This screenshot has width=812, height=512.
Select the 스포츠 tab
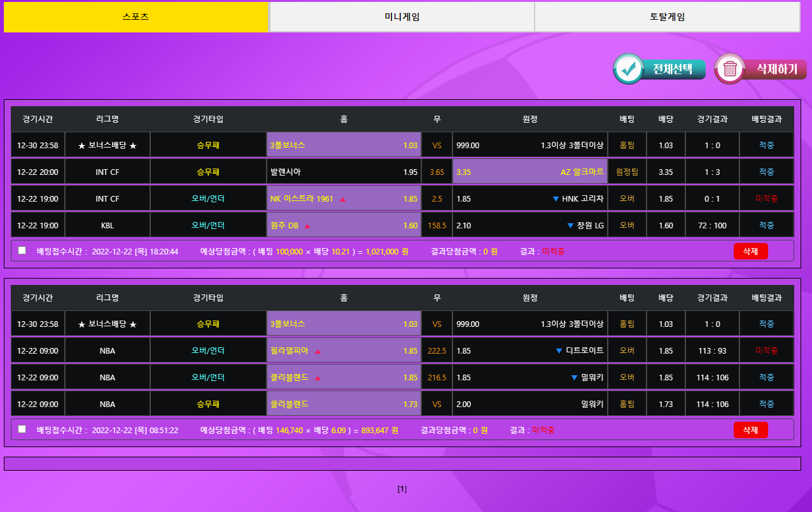coord(136,17)
